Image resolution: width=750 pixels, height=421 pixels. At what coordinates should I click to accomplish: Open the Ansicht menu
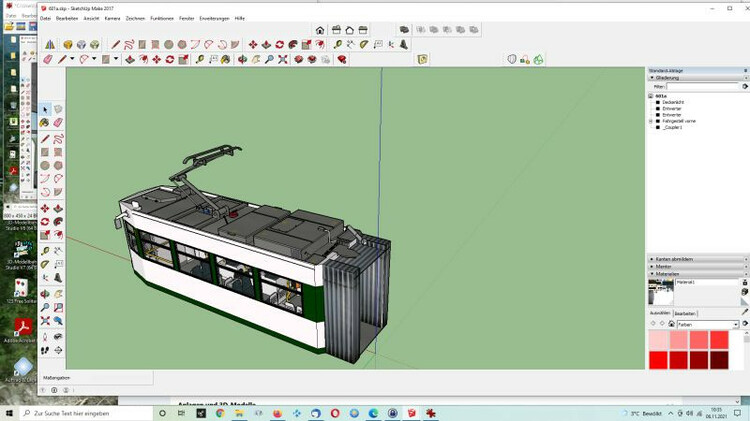[91, 18]
